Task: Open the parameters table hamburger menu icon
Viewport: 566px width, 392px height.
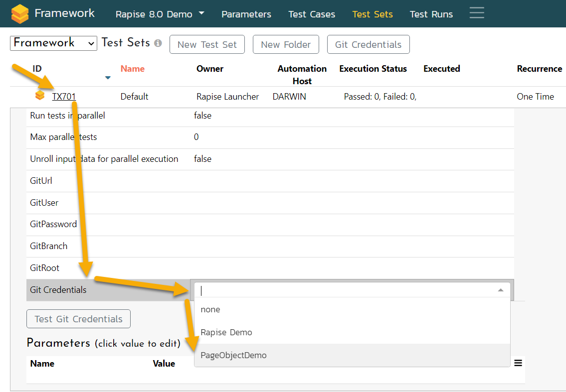Action: 518,363
